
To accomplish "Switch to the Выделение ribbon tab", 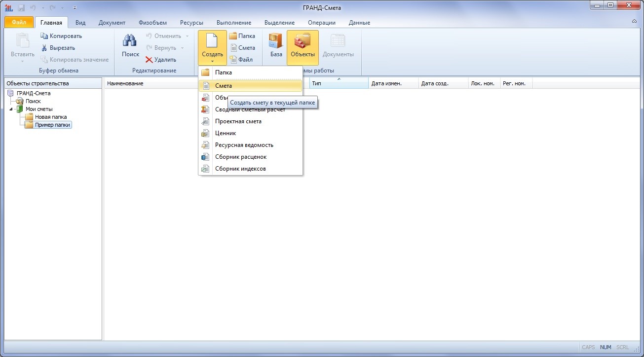I will pos(279,23).
